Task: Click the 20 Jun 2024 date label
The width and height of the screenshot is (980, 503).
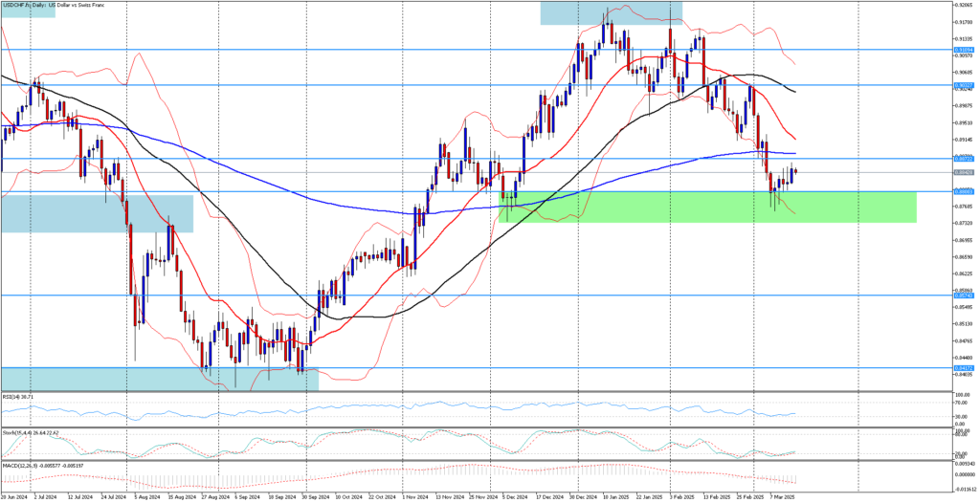Action: 13,498
